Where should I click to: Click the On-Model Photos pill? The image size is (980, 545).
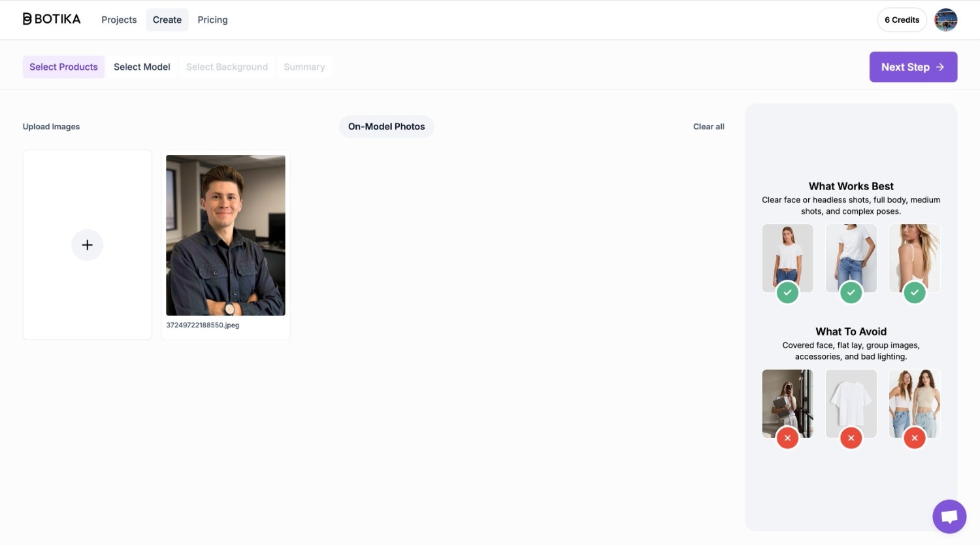point(386,127)
